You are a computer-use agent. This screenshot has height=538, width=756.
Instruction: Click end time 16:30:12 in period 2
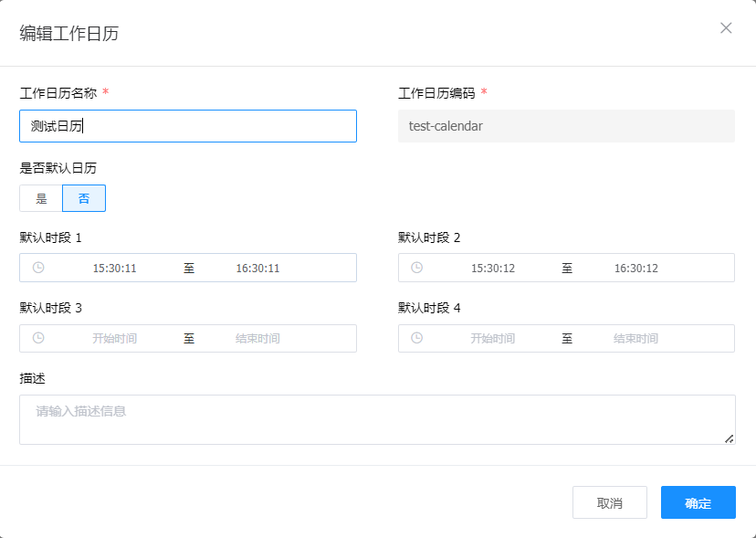pos(635,269)
